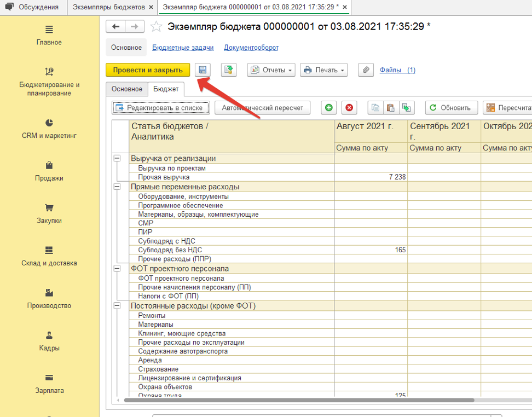Viewport: 532px width, 417px height.
Task: Open Зарплата section in sidebar
Action: tap(49, 384)
